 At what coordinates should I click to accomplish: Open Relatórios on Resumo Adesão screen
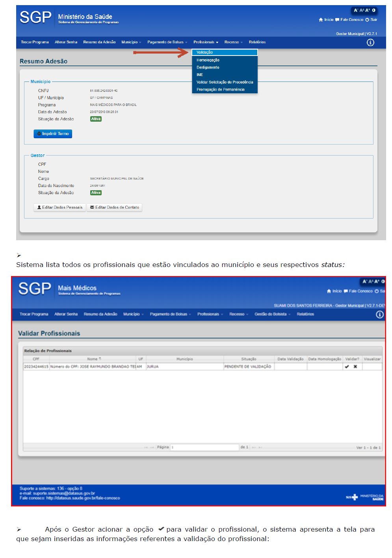point(257,42)
